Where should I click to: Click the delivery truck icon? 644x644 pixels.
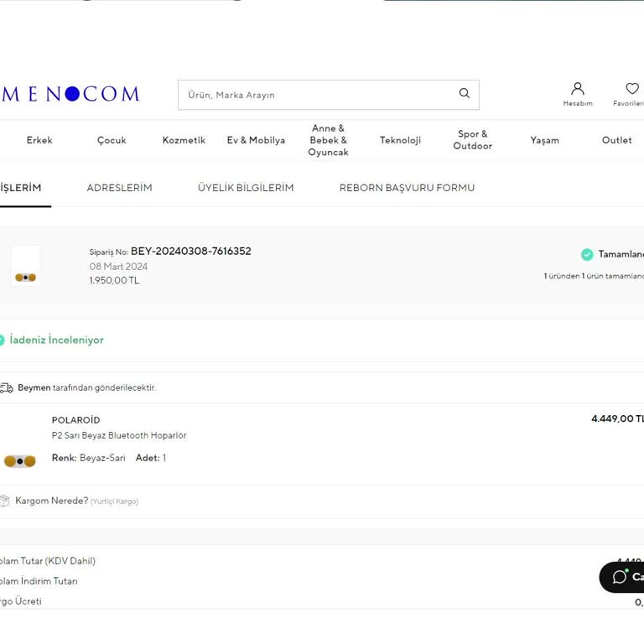(7, 388)
